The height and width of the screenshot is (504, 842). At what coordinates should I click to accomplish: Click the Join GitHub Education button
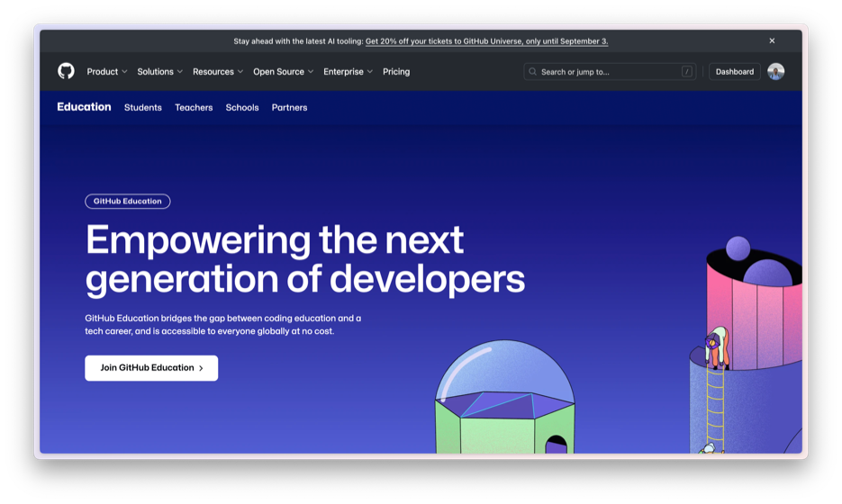[151, 368]
